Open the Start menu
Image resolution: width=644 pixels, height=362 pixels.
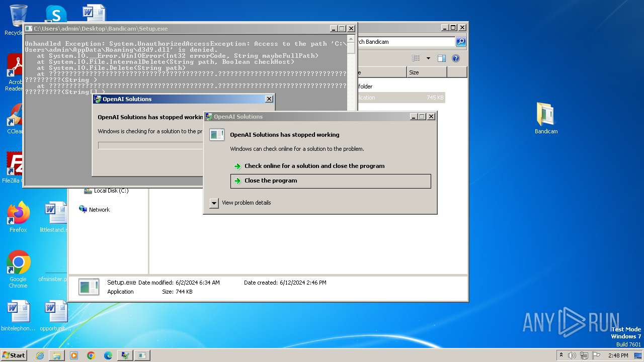pyautogui.click(x=14, y=355)
